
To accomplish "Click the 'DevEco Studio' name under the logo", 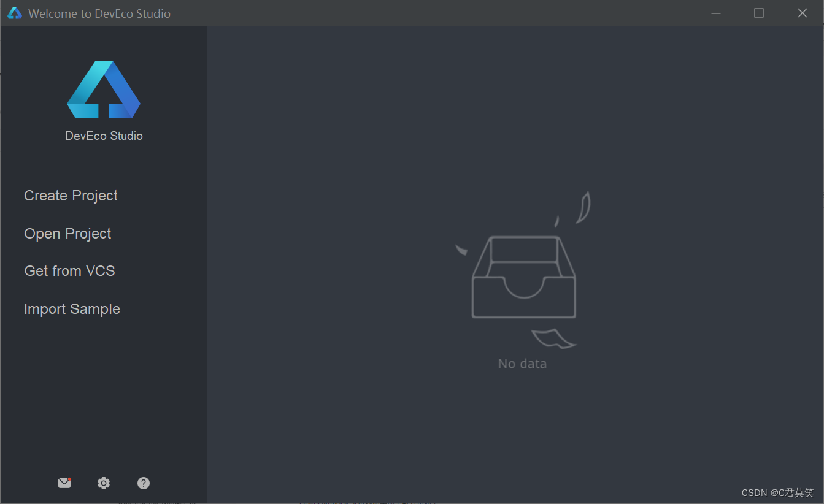I will 104,136.
